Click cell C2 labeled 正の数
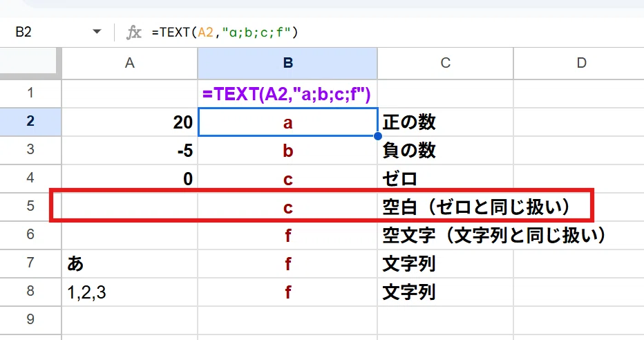This screenshot has height=340, width=644. pyautogui.click(x=445, y=122)
